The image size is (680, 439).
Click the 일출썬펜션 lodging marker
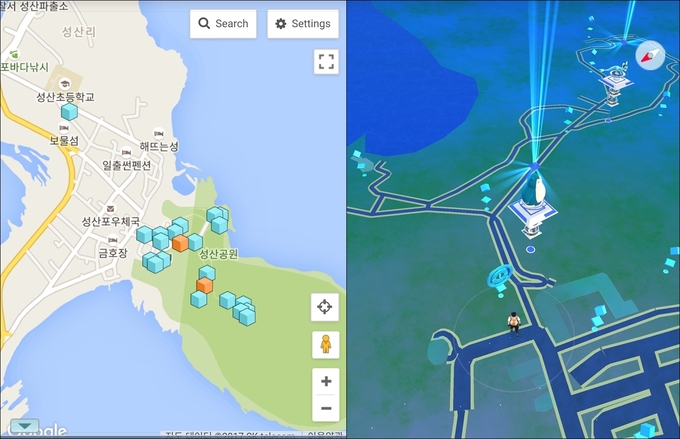tap(126, 152)
